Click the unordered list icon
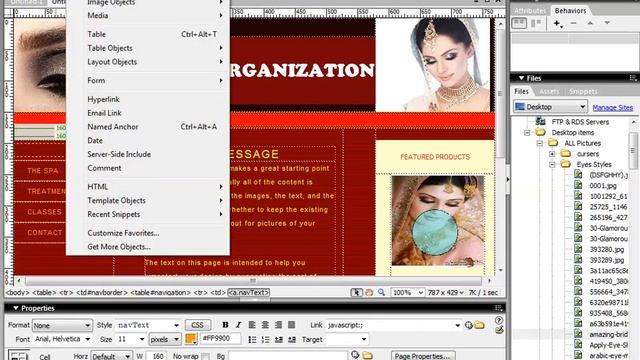 (252, 340)
